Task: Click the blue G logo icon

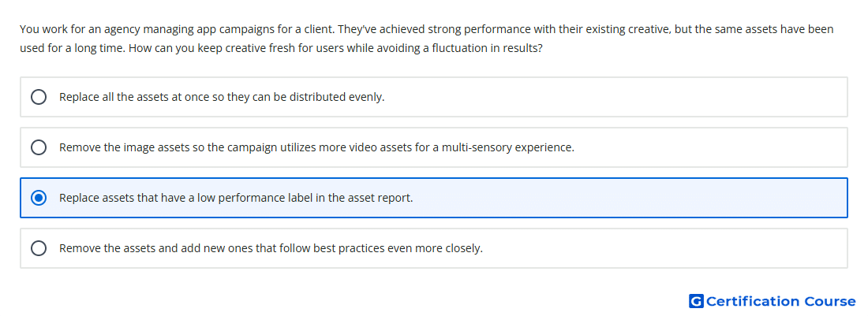Action: point(696,301)
